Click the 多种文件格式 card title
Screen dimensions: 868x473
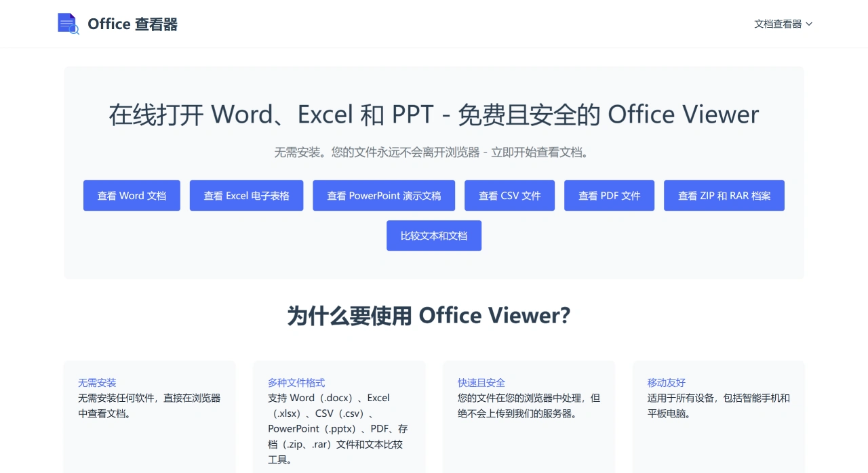pos(296,383)
